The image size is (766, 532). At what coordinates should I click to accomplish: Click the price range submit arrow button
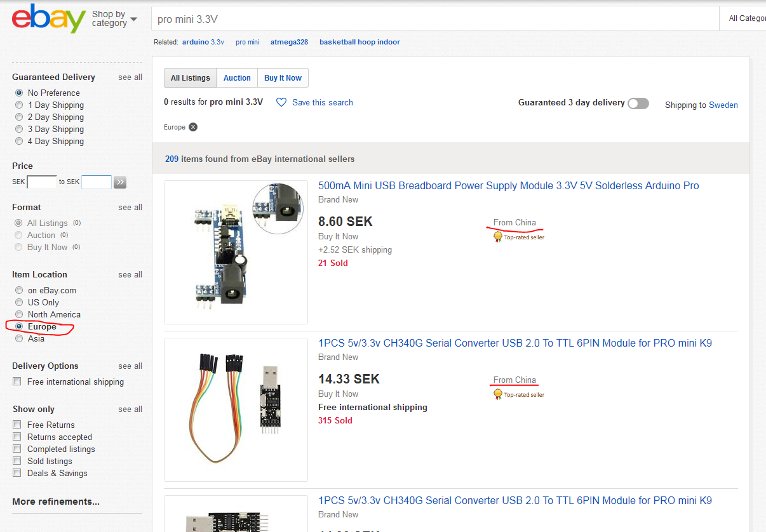coord(121,182)
